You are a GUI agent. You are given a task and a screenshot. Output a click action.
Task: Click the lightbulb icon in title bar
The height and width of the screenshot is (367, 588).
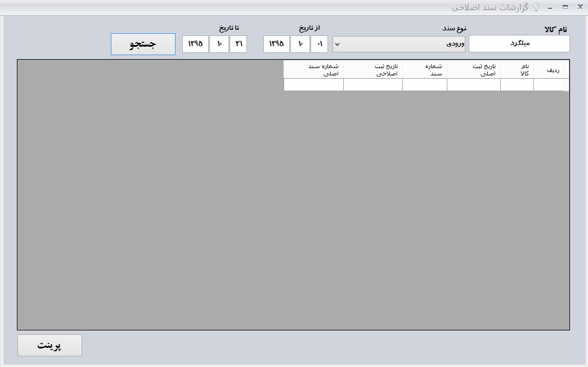536,7
